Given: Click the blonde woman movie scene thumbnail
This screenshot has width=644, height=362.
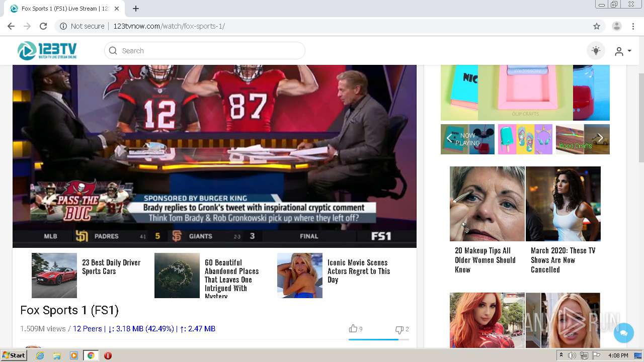Looking at the screenshot, I should click(x=300, y=276).
